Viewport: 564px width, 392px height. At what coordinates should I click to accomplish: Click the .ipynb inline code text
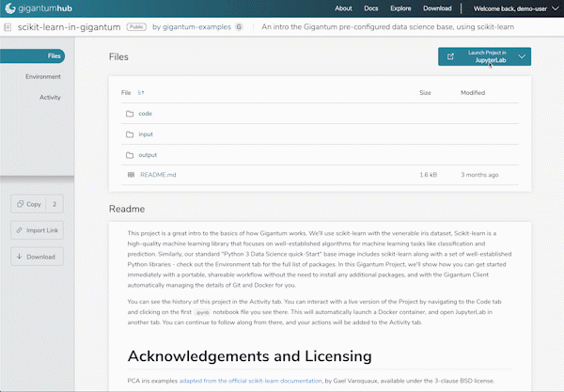[x=202, y=312]
